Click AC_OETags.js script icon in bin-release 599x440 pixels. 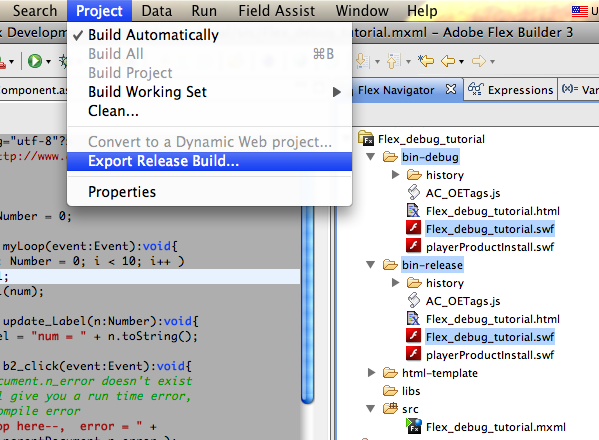click(x=413, y=300)
